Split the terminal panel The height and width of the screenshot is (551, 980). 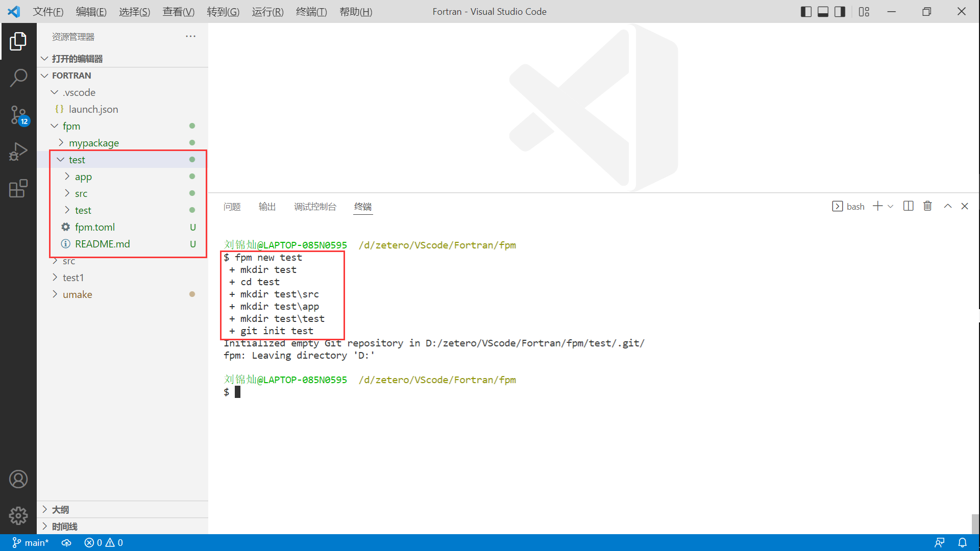908,206
